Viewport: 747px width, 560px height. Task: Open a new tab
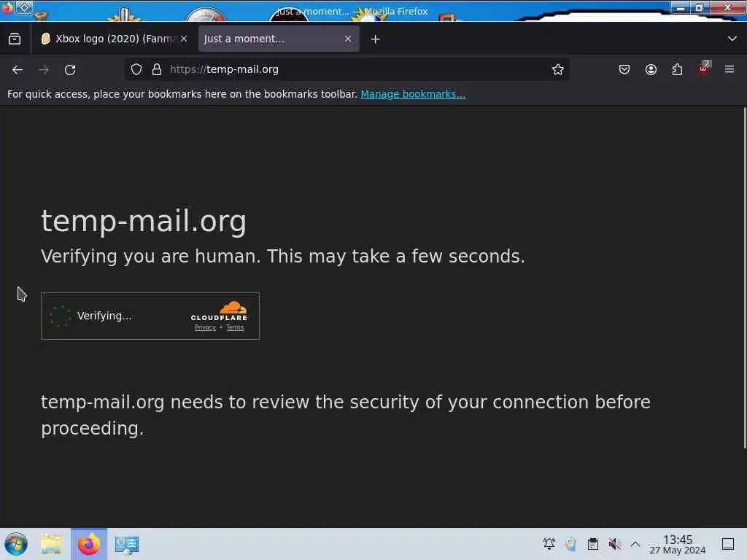point(376,39)
